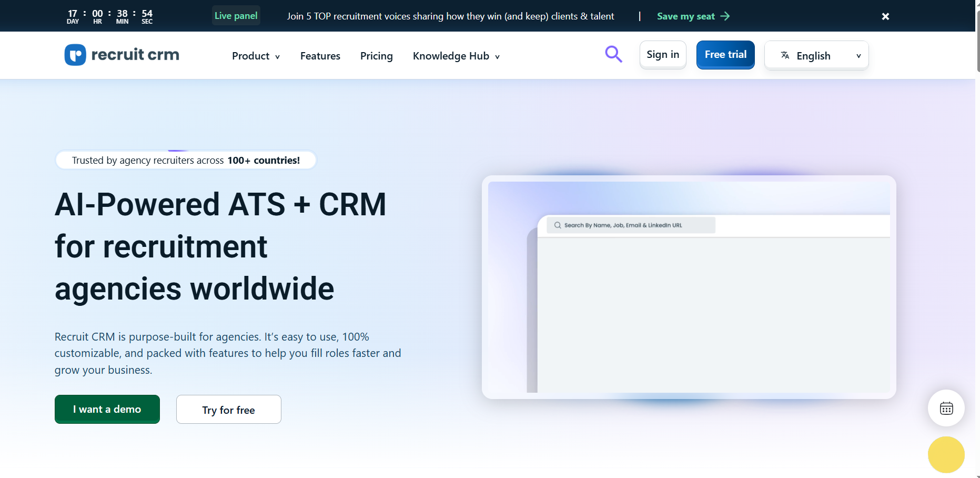Expand the Knowledge Hub dropdown
The height and width of the screenshot is (478, 980).
[x=456, y=56]
